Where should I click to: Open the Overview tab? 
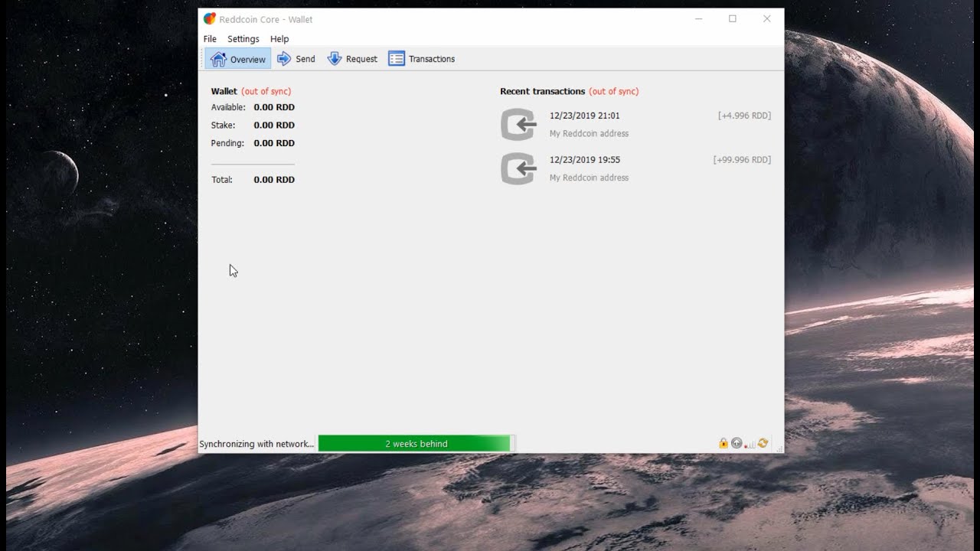(x=238, y=59)
